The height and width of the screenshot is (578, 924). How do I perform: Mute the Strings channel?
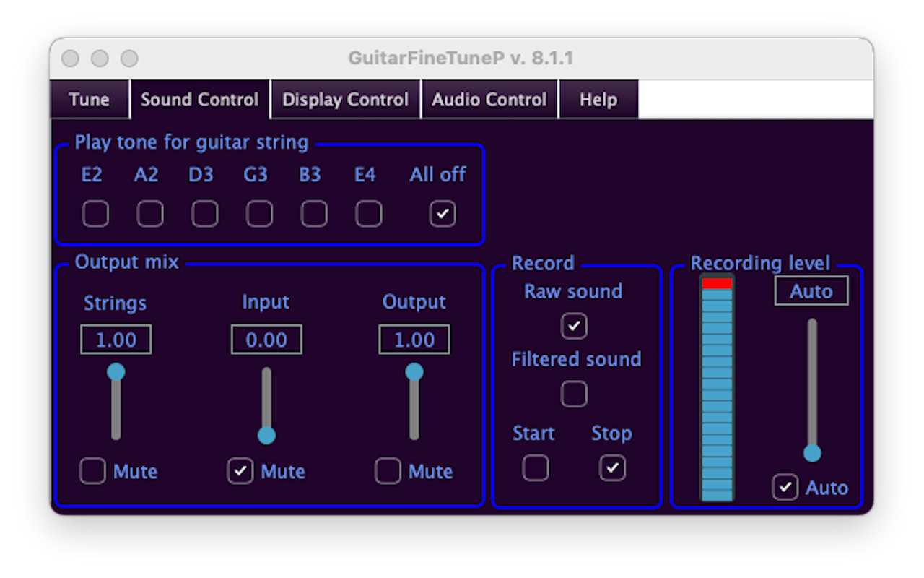point(92,471)
